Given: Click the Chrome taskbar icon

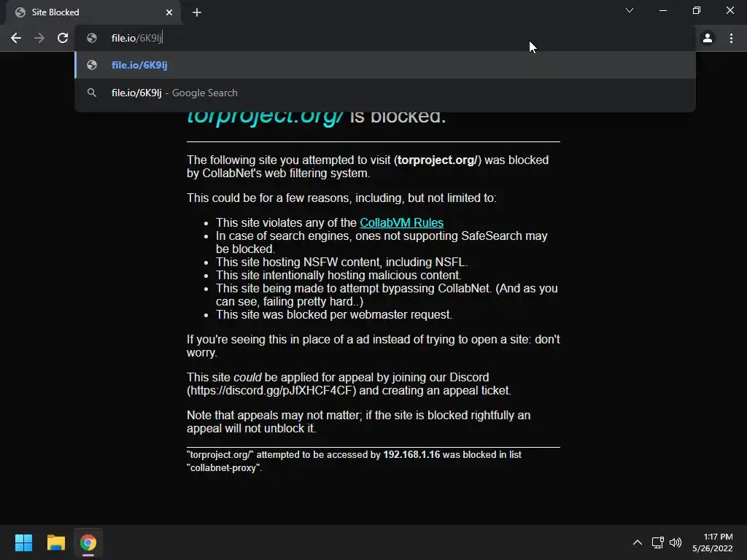Looking at the screenshot, I should pyautogui.click(x=88, y=542).
